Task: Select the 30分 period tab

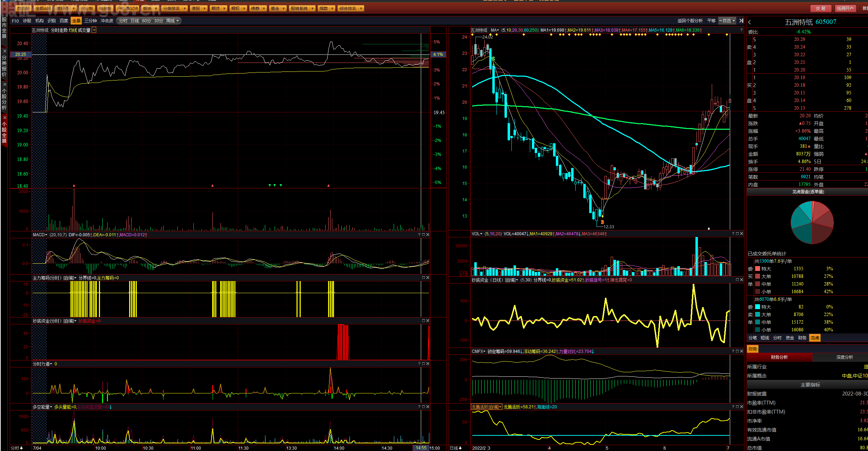Action: click(x=159, y=21)
